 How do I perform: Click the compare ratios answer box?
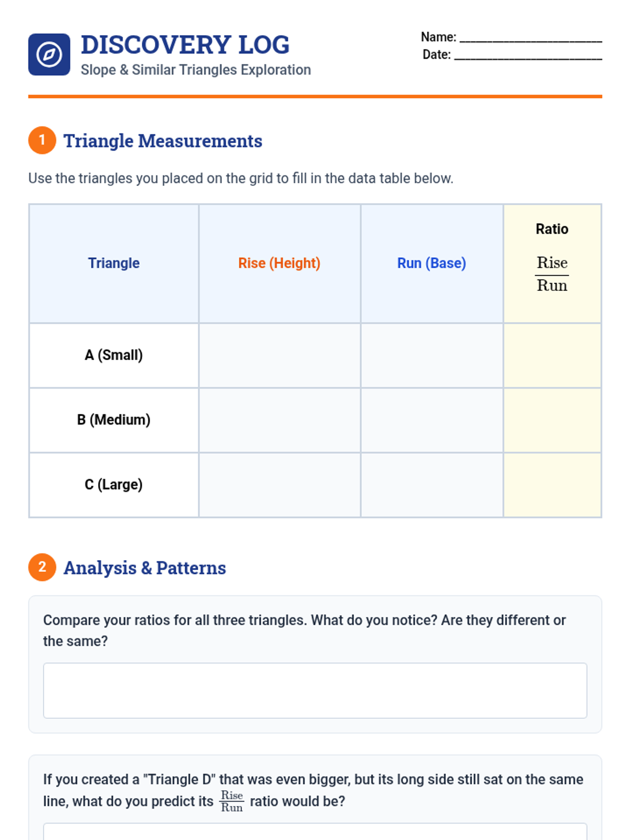point(315,690)
